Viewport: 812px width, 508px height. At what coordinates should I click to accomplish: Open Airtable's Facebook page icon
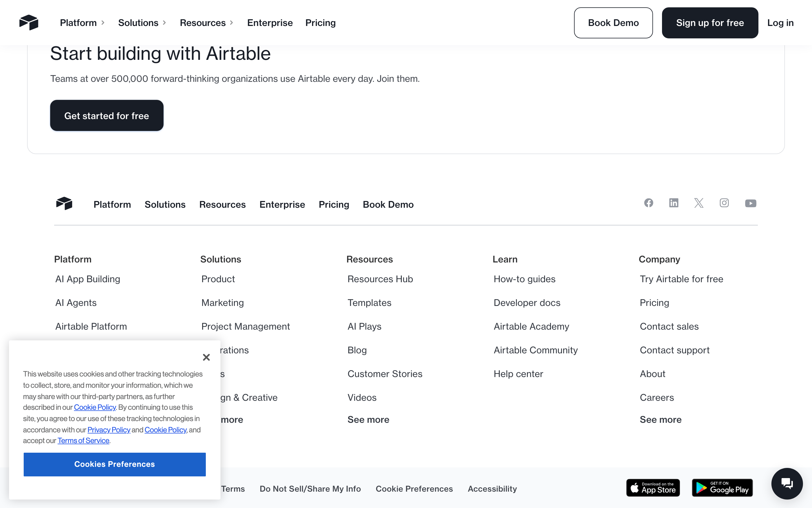(x=648, y=203)
